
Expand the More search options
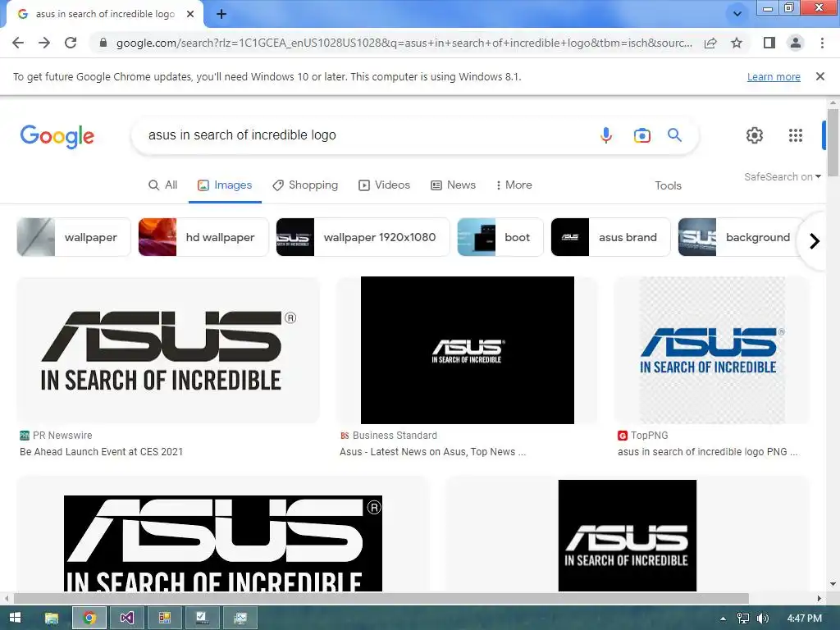tap(514, 185)
